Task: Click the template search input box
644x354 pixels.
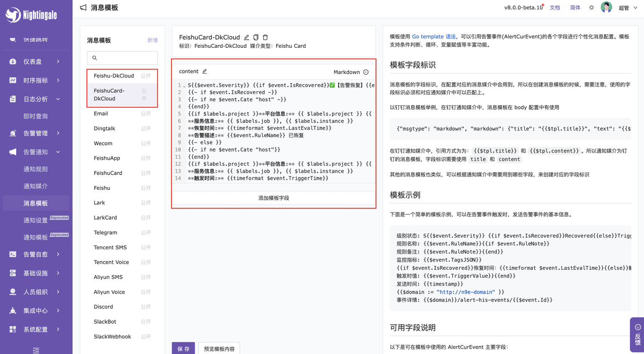Action: pyautogui.click(x=122, y=58)
